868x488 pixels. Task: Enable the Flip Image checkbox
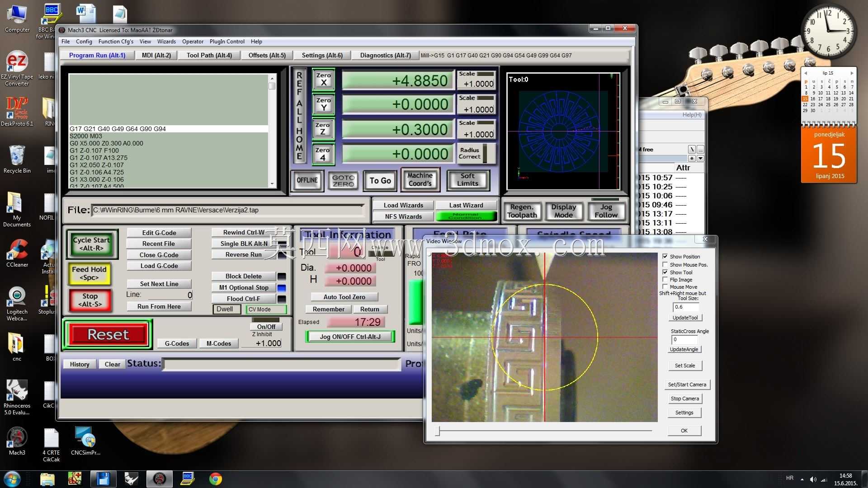tap(665, 280)
